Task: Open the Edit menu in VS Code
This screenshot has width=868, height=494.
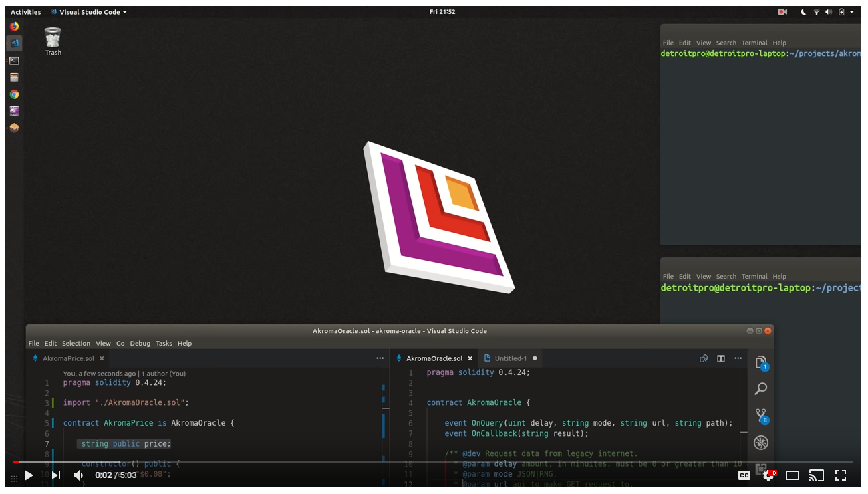Action: tap(51, 344)
